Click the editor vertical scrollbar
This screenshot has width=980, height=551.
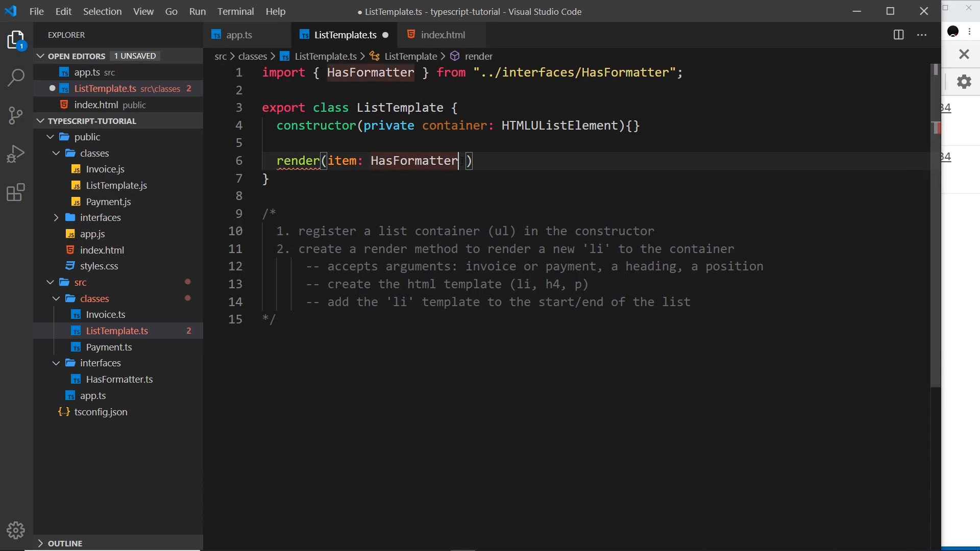tap(935, 224)
